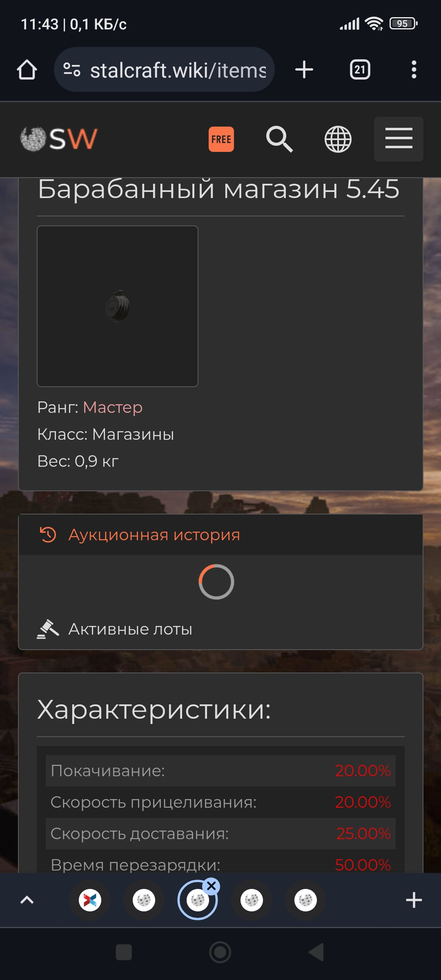
Task: Click the SW site logo
Action: point(59,139)
